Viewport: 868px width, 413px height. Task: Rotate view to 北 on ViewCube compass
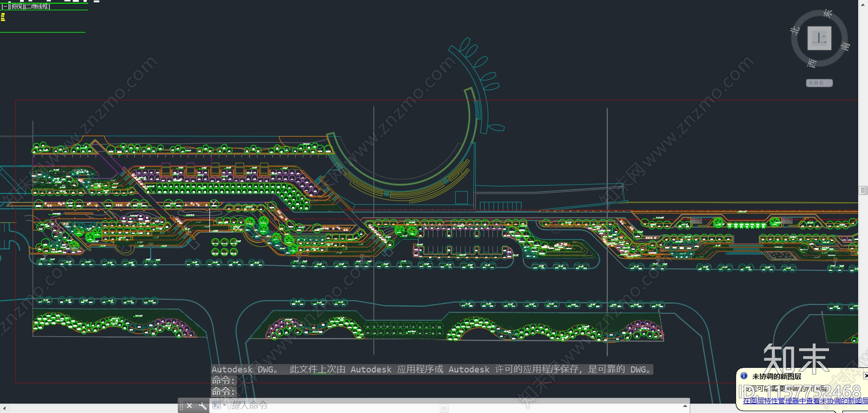(x=795, y=30)
